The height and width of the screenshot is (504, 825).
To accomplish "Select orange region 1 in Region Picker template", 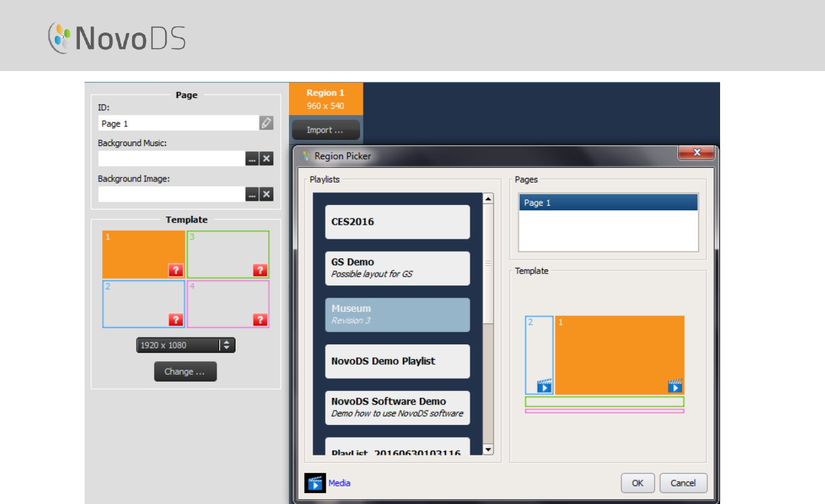I will [x=619, y=355].
